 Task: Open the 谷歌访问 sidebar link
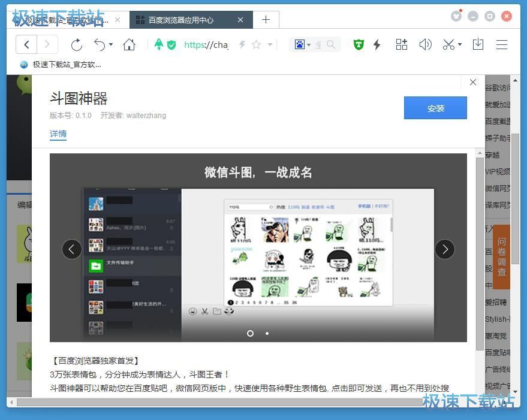pos(498,87)
